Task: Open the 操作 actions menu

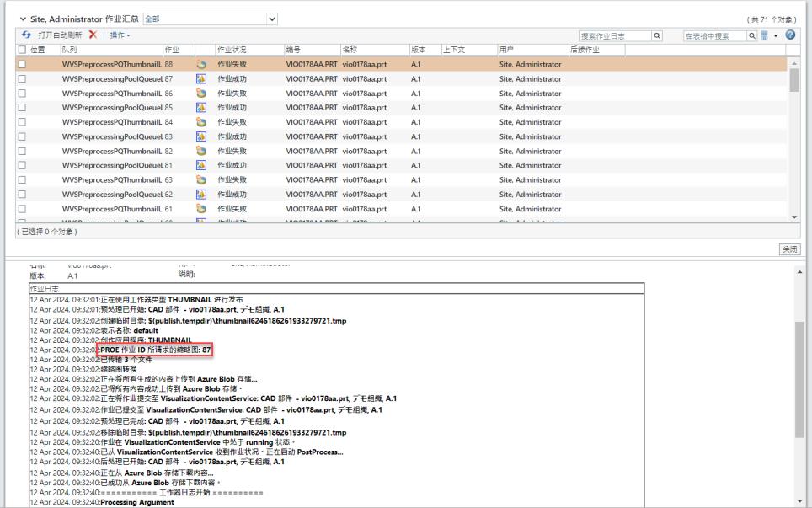Action: (120, 35)
